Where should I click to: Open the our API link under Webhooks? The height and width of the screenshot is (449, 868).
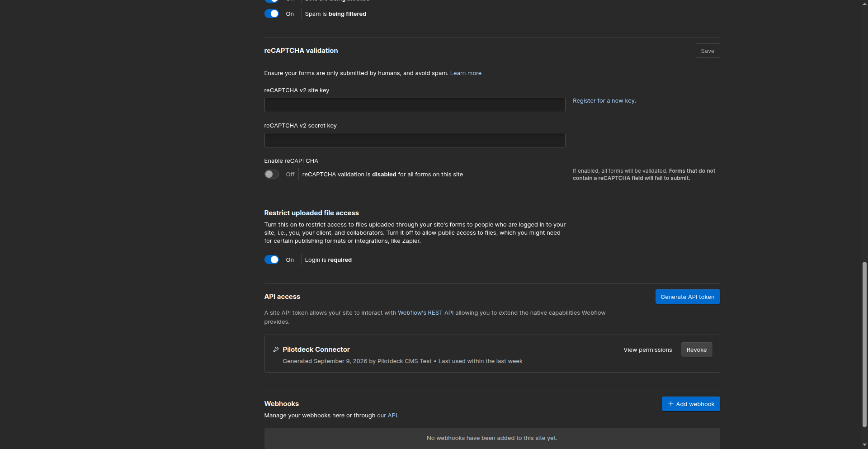(x=387, y=416)
